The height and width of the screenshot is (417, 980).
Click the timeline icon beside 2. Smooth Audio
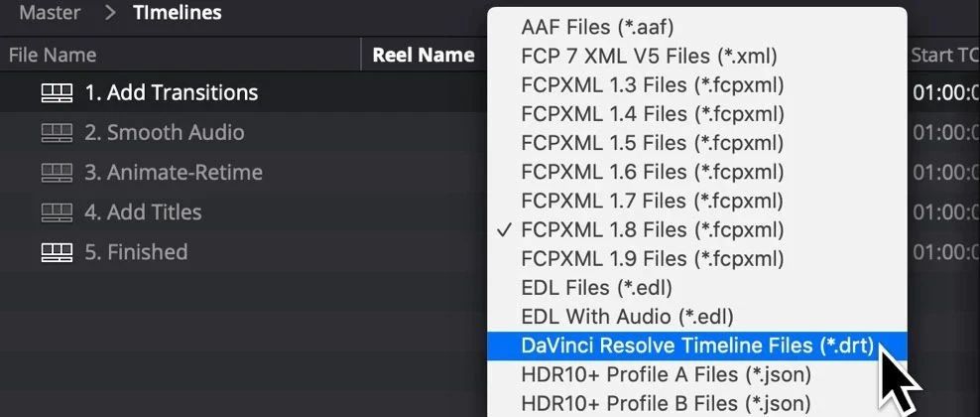pos(57,133)
